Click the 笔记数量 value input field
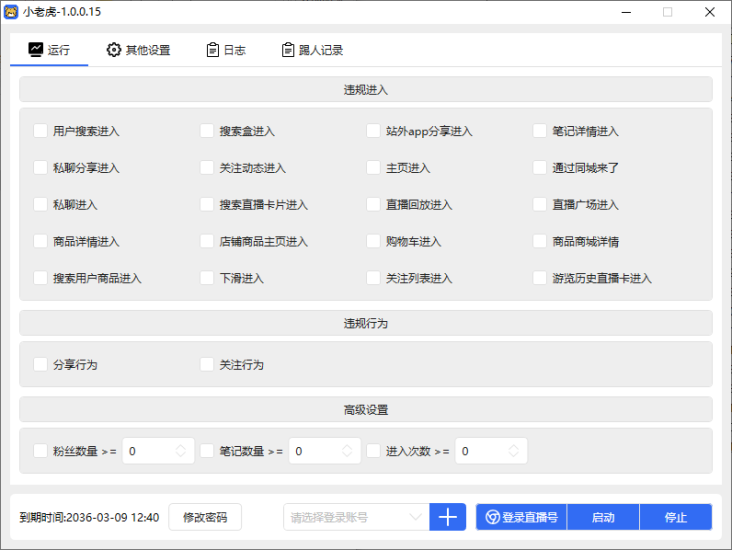The width and height of the screenshot is (732, 550). coord(325,451)
